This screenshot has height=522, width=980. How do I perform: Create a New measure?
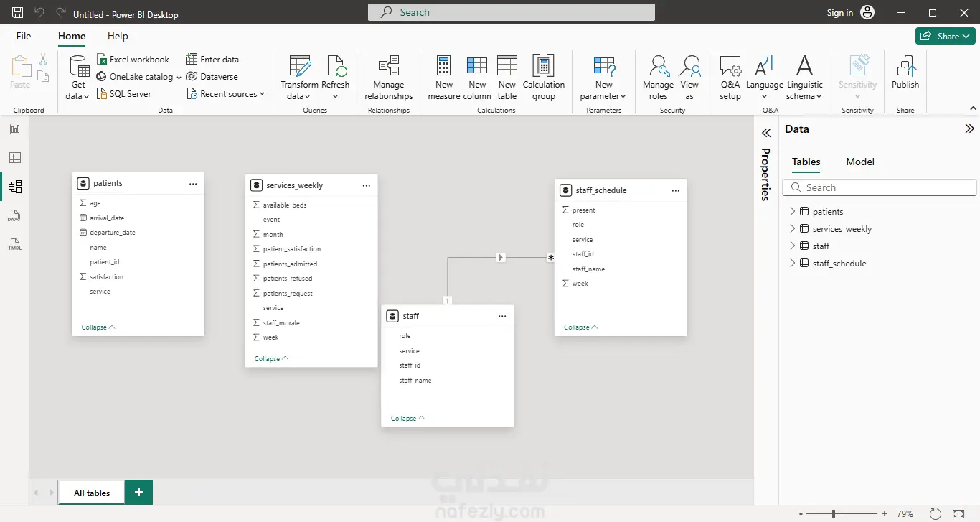[x=444, y=78]
